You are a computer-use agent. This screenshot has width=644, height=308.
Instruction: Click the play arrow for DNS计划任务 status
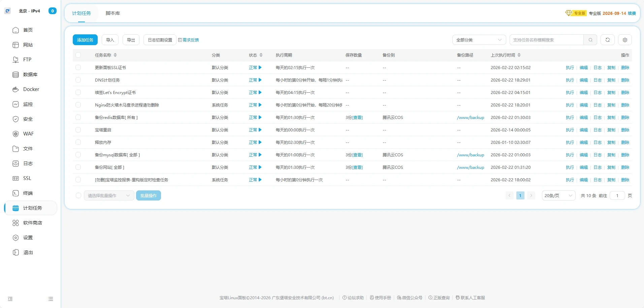click(260, 80)
